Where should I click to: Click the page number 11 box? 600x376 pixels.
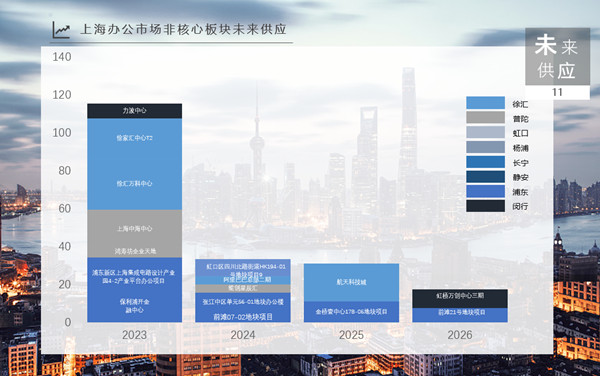tap(558, 92)
